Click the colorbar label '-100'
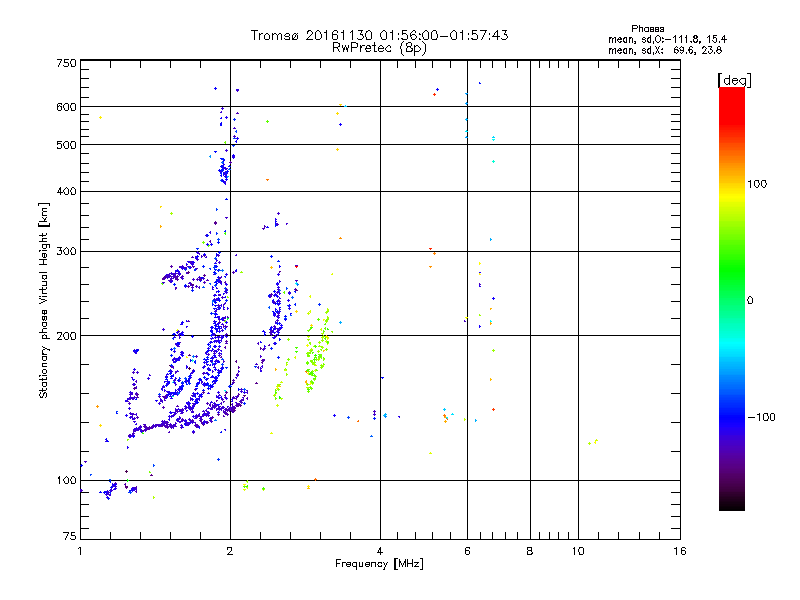Image resolution: width=800 pixels, height=600 pixels. 762,417
